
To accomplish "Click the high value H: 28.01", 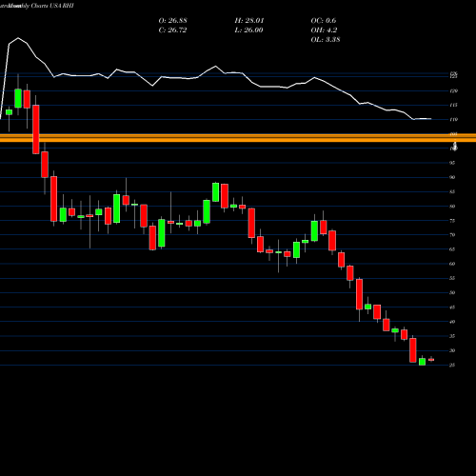I will pos(249,21).
